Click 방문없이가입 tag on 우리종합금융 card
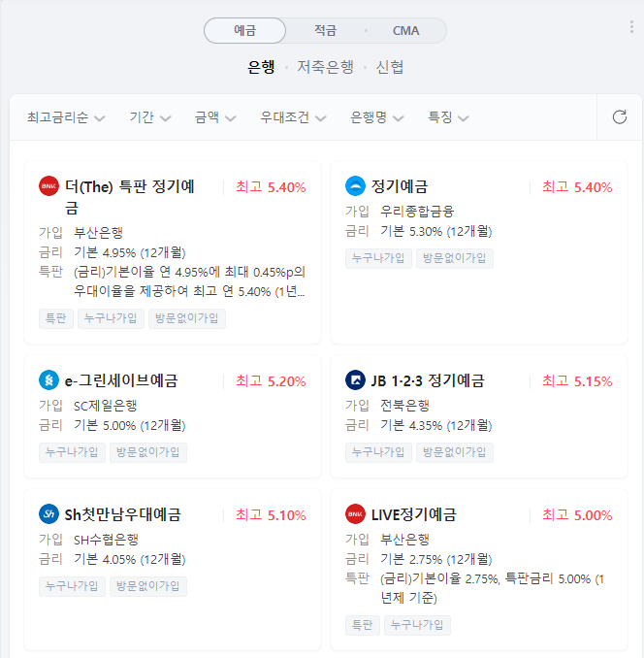This screenshot has height=658, width=644. click(x=455, y=258)
